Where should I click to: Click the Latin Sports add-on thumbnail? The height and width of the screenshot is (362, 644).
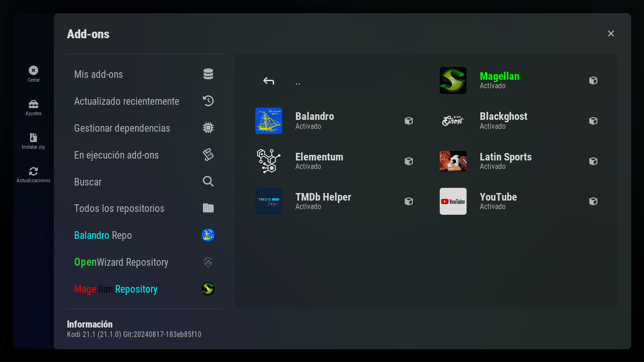click(x=453, y=161)
